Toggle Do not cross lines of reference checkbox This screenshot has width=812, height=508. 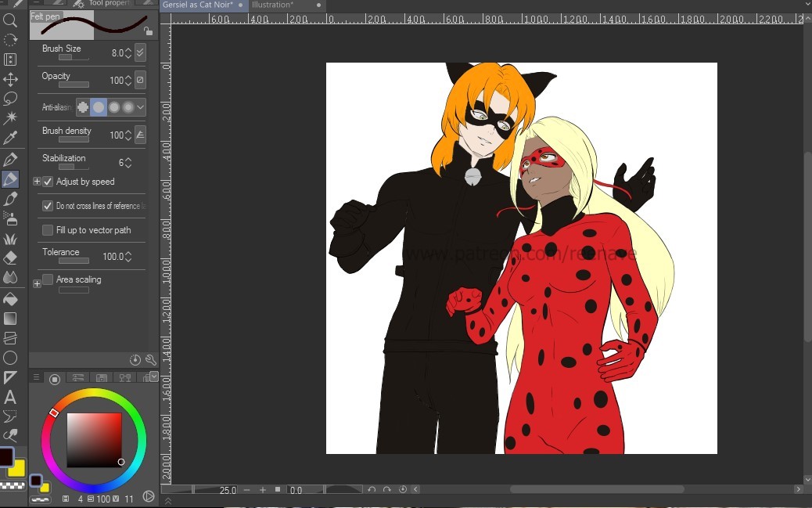[x=48, y=206]
